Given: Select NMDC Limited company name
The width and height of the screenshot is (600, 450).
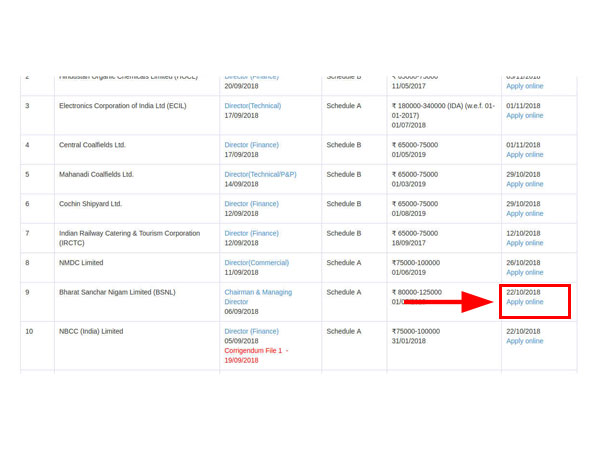Looking at the screenshot, I should pyautogui.click(x=81, y=263).
